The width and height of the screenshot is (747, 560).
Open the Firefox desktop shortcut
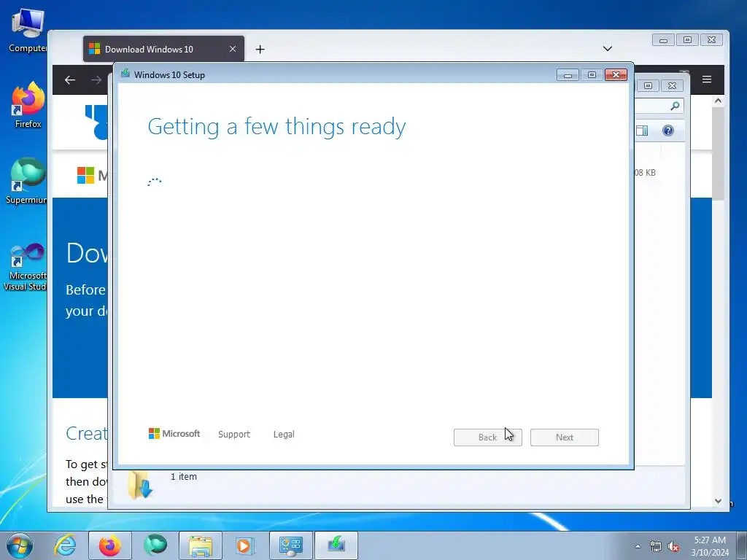pyautogui.click(x=28, y=105)
